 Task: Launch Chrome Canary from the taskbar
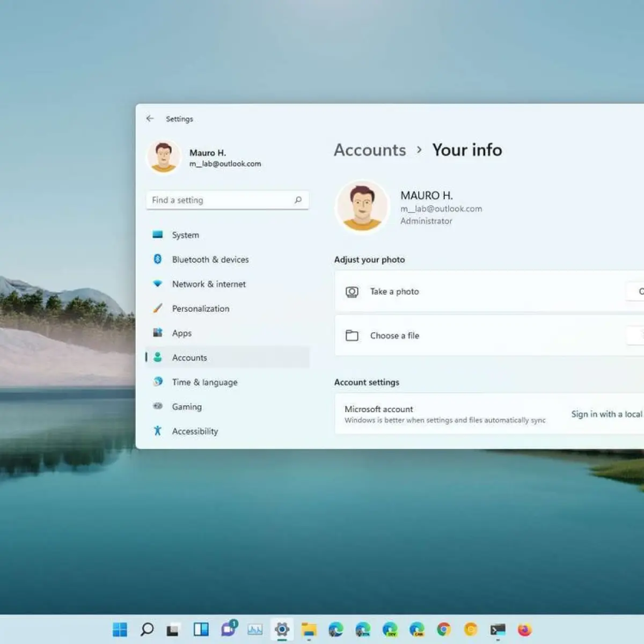471,629
